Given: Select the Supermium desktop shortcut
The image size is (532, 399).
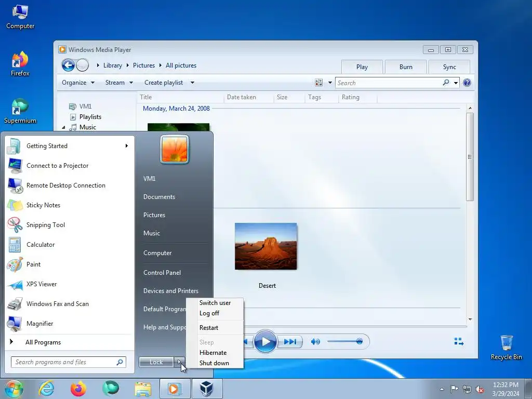Looking at the screenshot, I should pyautogui.click(x=20, y=111).
